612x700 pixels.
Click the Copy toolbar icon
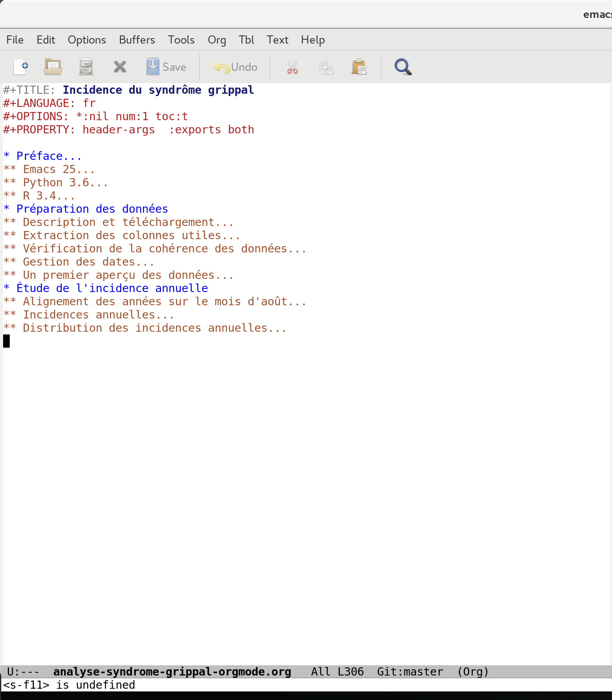pyautogui.click(x=325, y=67)
